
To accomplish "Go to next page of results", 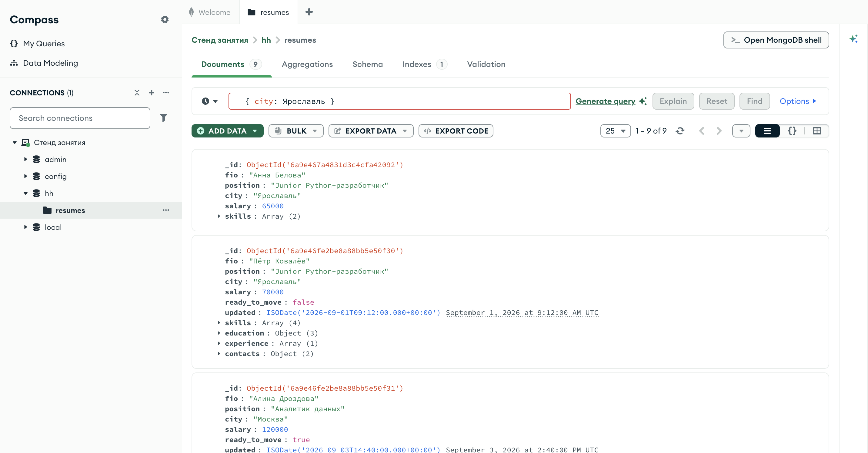I will [719, 131].
